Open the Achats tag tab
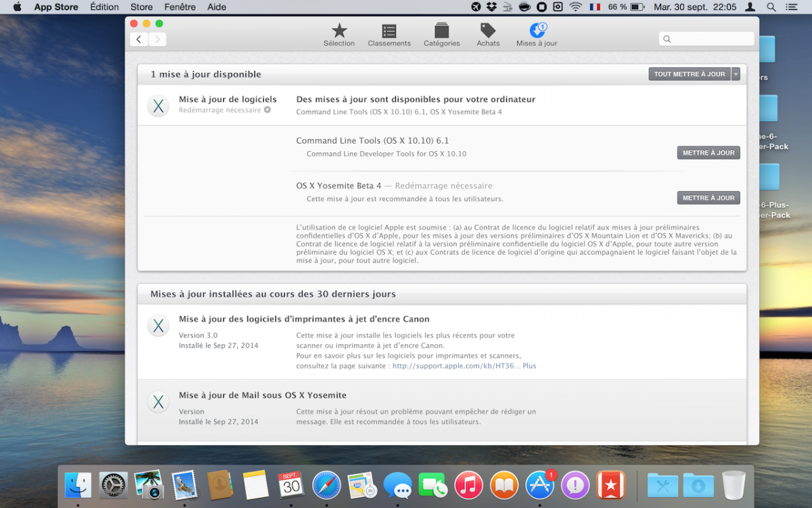This screenshot has width=812, height=508. (x=488, y=35)
